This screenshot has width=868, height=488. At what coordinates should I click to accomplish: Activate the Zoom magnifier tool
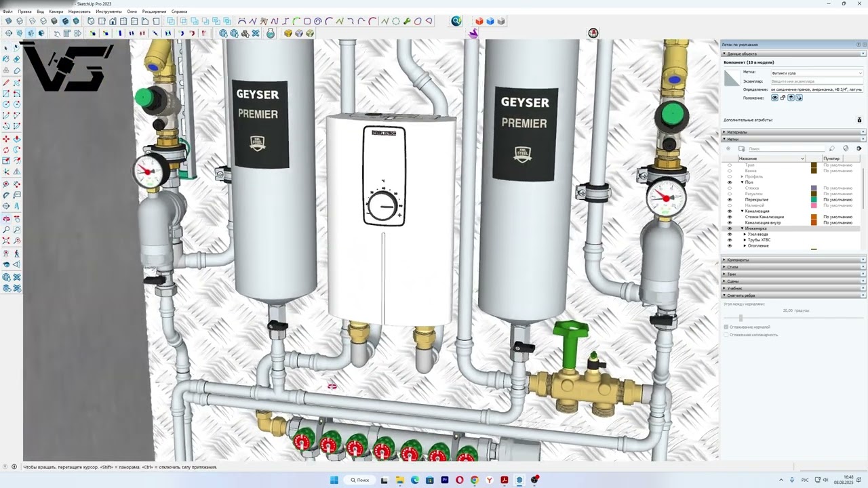coord(6,229)
